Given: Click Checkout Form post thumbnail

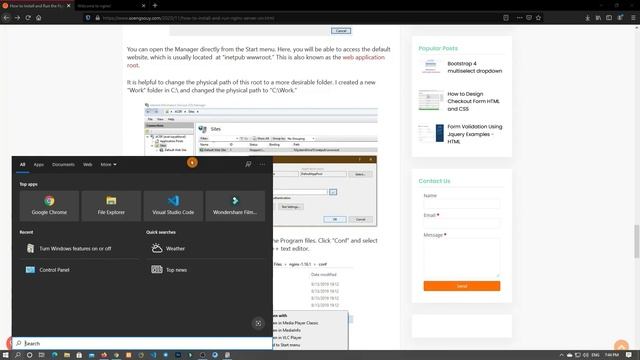Looking at the screenshot, I should click(431, 100).
